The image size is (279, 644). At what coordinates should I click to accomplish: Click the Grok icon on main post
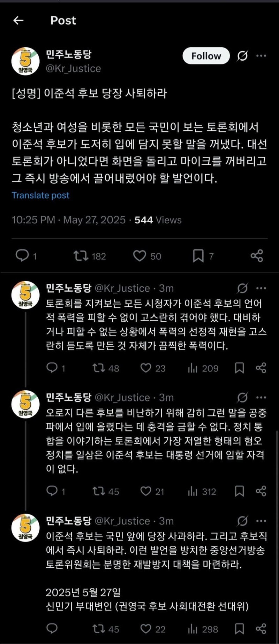click(242, 56)
